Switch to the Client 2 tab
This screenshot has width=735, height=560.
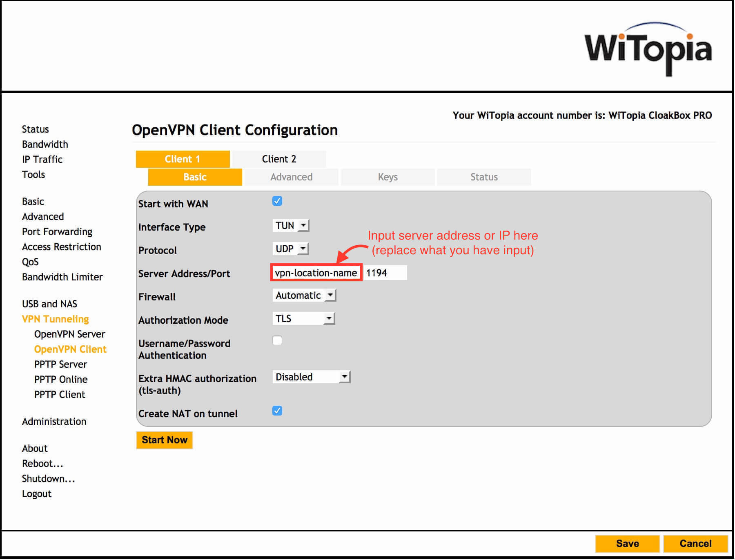(279, 159)
